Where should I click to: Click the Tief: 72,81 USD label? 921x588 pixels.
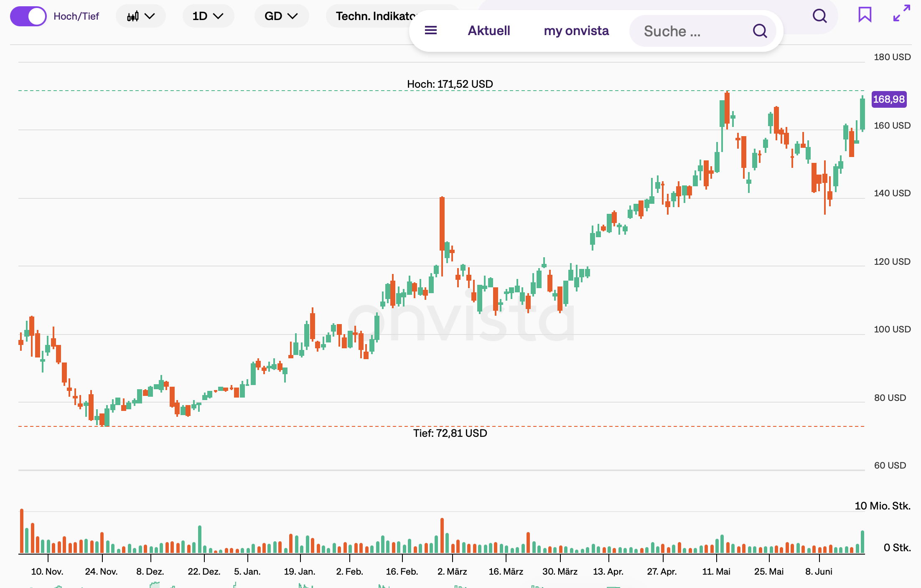pos(450,433)
